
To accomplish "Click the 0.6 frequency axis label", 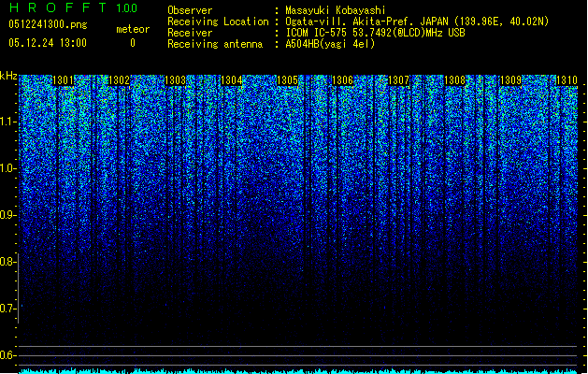I will click(x=7, y=355).
